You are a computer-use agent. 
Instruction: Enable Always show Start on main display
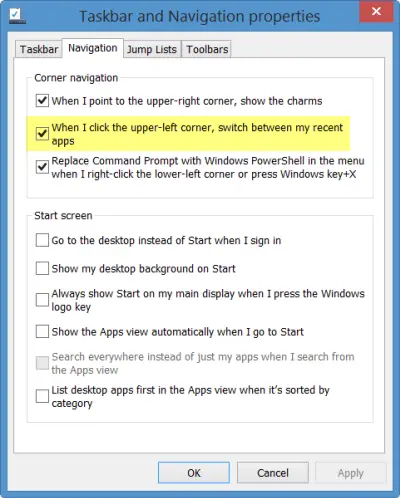tap(42, 300)
